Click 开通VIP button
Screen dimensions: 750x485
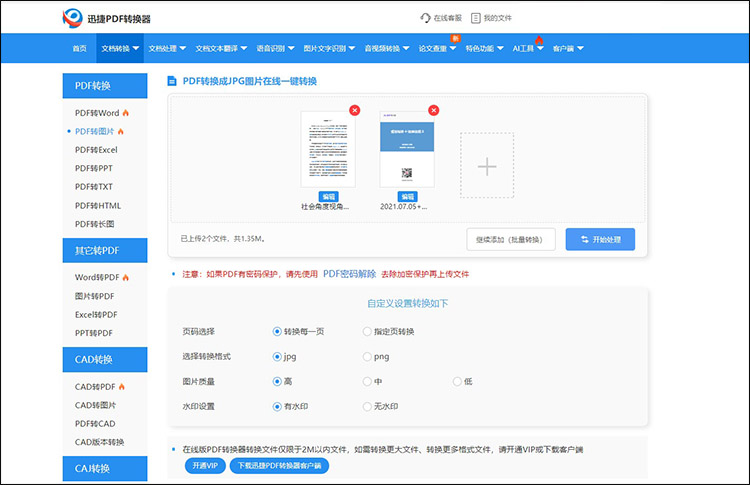(205, 465)
